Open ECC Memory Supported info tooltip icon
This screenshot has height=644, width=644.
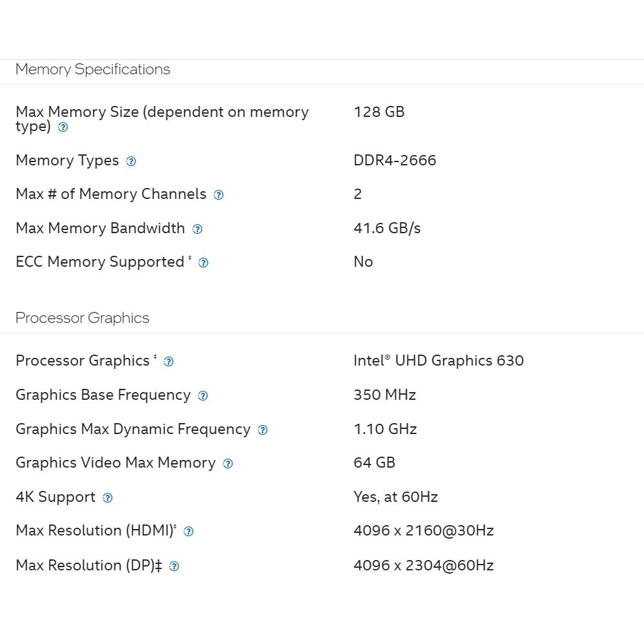(x=203, y=263)
